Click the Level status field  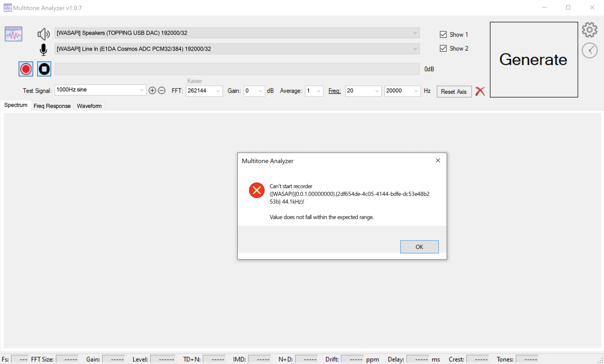coord(163,359)
